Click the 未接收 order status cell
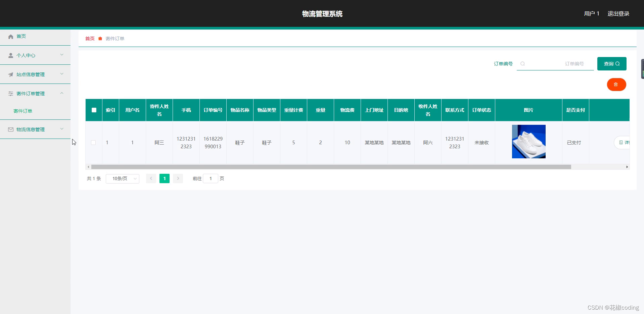This screenshot has width=644, height=314. click(481, 143)
